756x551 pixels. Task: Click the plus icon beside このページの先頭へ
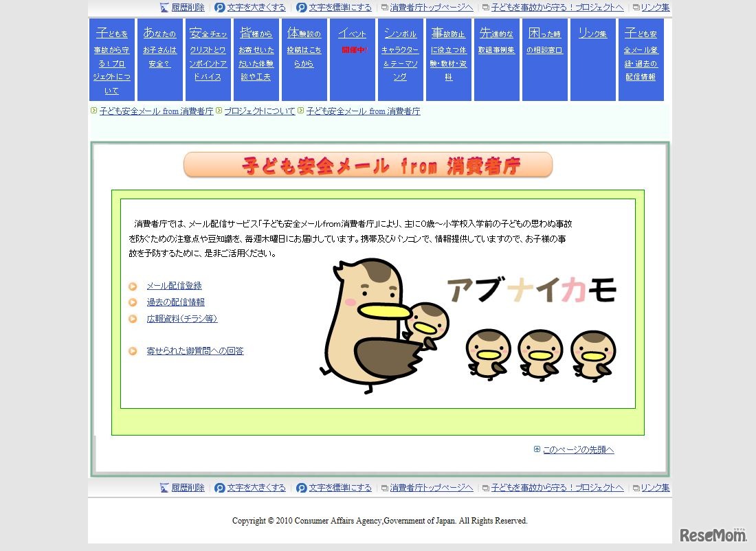(537, 449)
